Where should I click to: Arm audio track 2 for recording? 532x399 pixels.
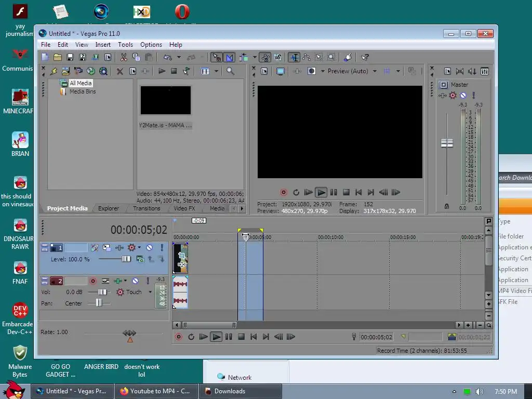(x=92, y=281)
